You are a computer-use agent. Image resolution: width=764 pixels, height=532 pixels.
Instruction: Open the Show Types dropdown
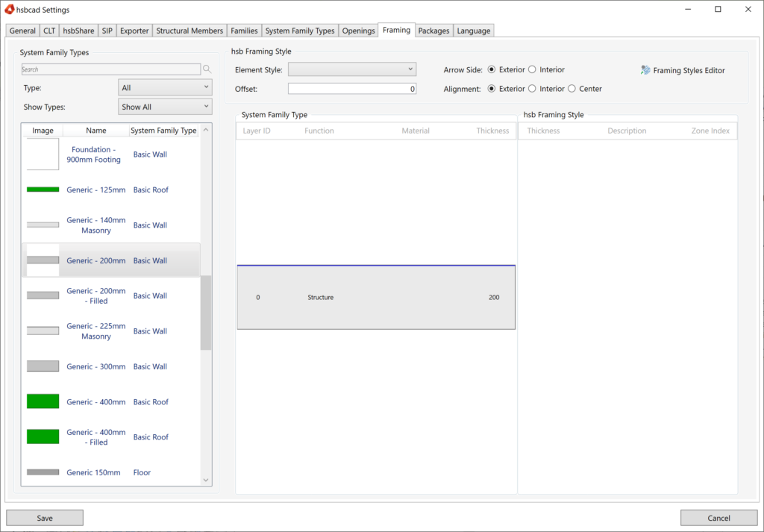[x=165, y=107]
